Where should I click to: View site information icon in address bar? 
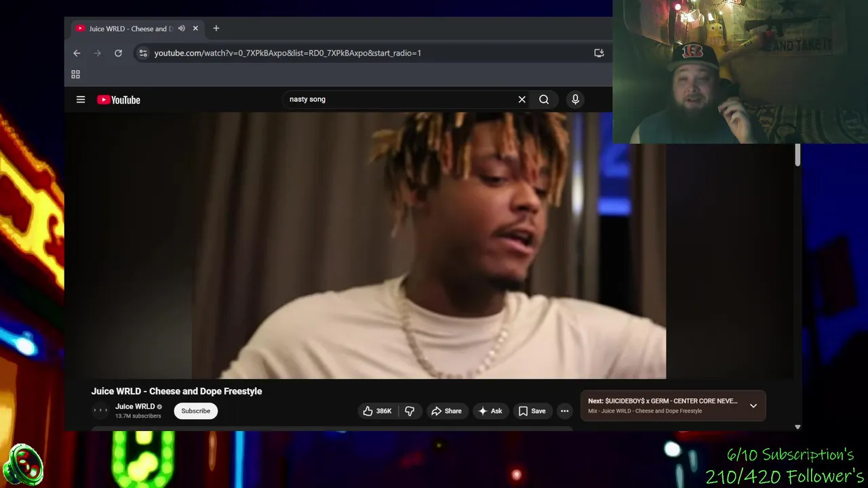pos(142,53)
